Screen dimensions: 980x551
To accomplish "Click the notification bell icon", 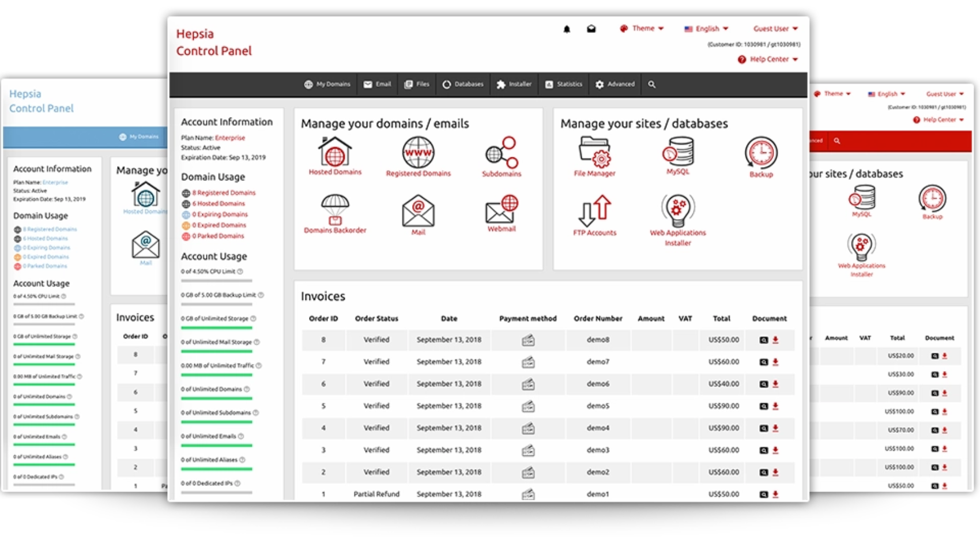I will click(x=567, y=29).
